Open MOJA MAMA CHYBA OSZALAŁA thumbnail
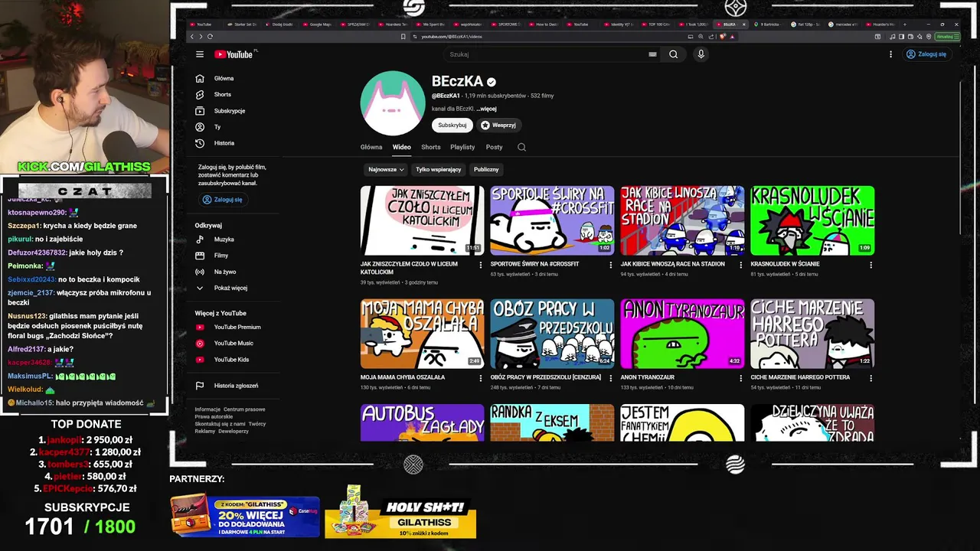 click(423, 334)
